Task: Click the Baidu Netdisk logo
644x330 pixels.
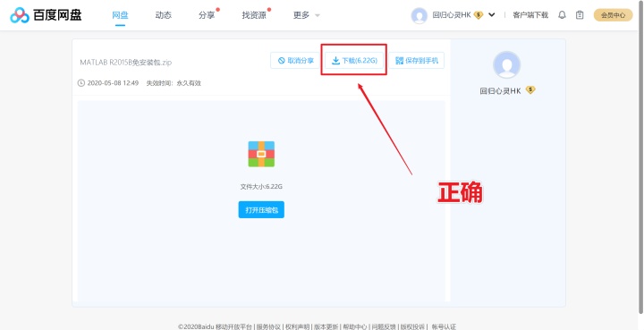Action: click(46, 15)
